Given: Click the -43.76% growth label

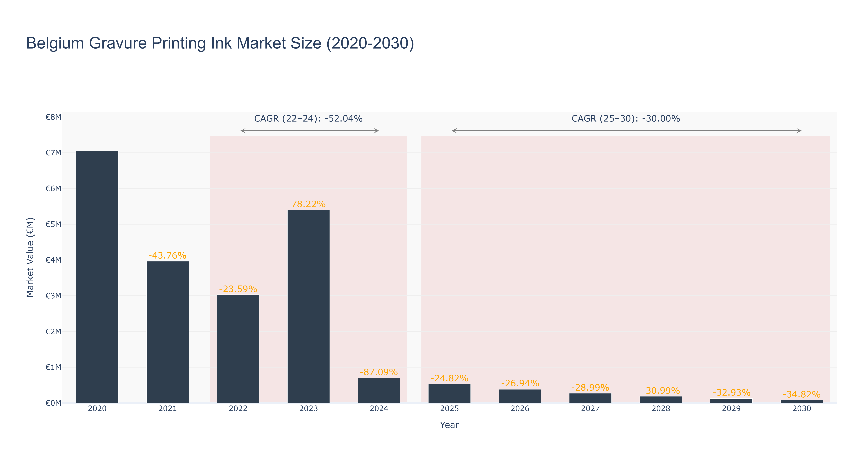Looking at the screenshot, I should (x=167, y=255).
